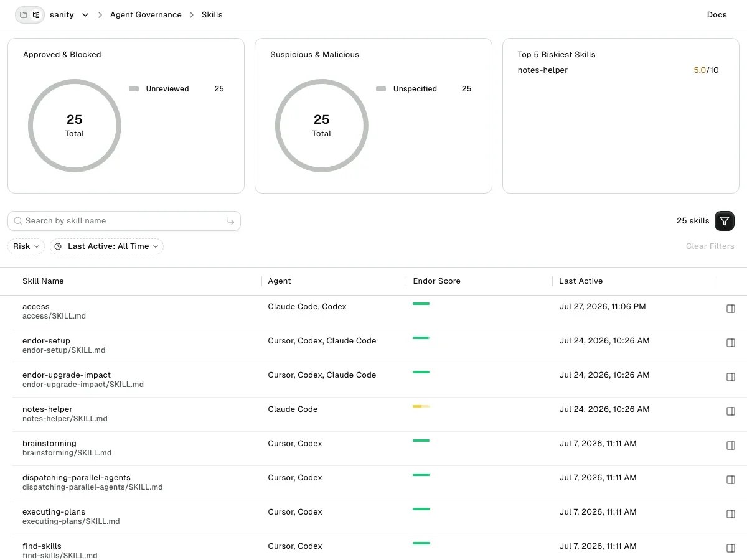The width and height of the screenshot is (747, 560).
Task: Open the Risk filter dropdown
Action: coord(26,246)
